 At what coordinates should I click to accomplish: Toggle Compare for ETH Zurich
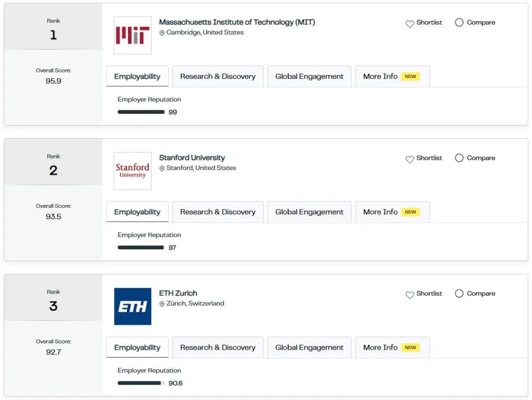(x=459, y=294)
